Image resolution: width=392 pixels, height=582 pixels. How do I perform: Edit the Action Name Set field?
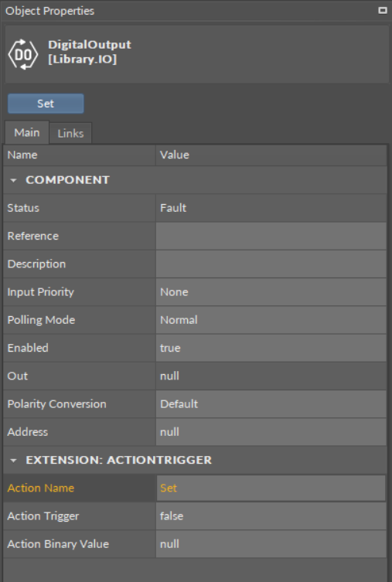[x=271, y=488]
